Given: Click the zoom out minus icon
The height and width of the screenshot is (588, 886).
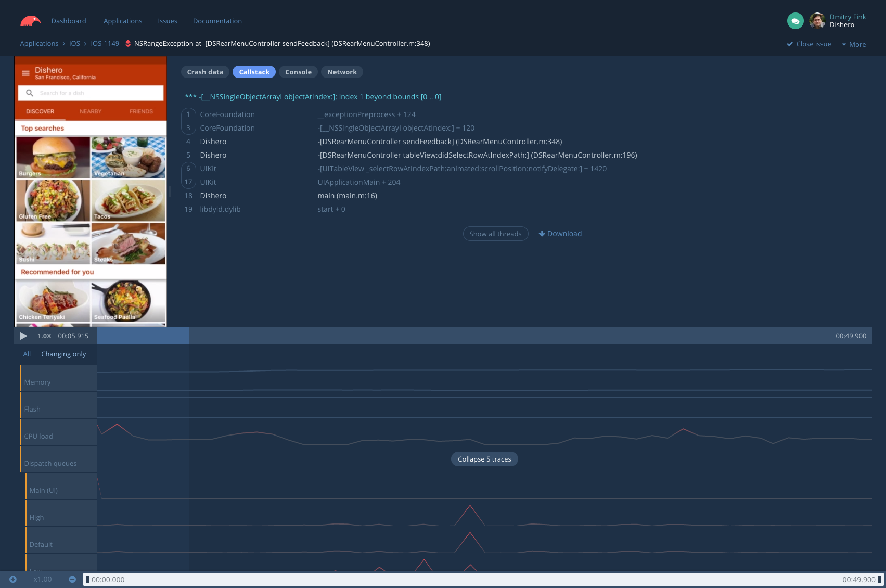Looking at the screenshot, I should pos(72,579).
